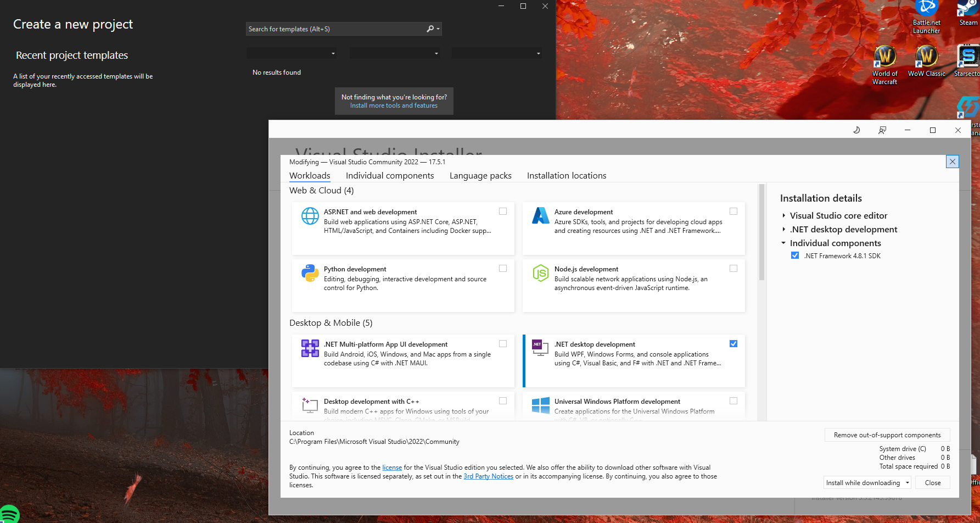Open the second filter dropdown in new project window
The height and width of the screenshot is (523, 980).
394,53
